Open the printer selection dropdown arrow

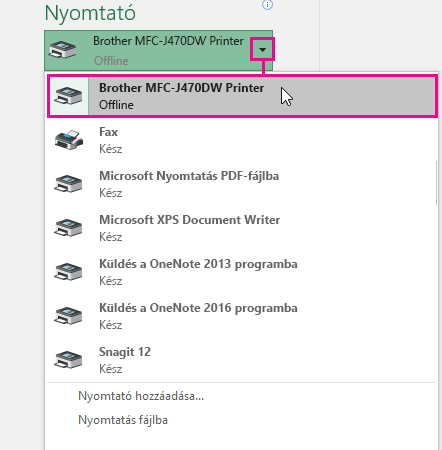pyautogui.click(x=263, y=50)
